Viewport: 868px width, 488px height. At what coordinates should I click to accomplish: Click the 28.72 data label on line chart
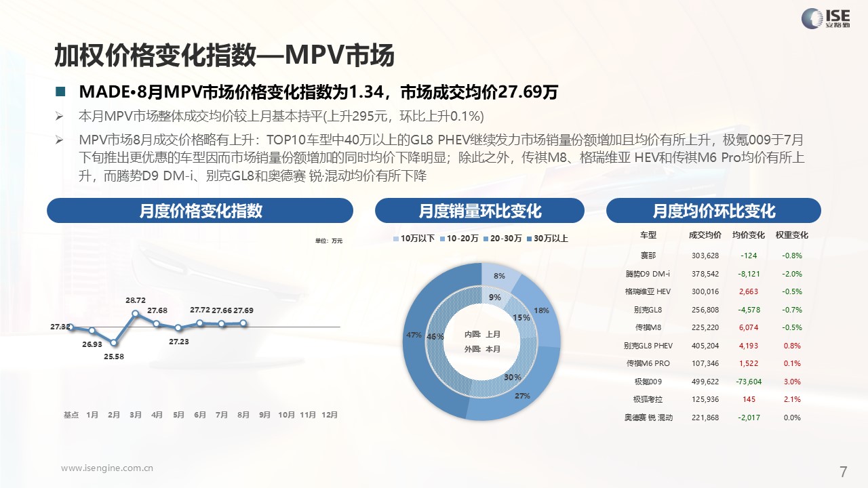135,299
